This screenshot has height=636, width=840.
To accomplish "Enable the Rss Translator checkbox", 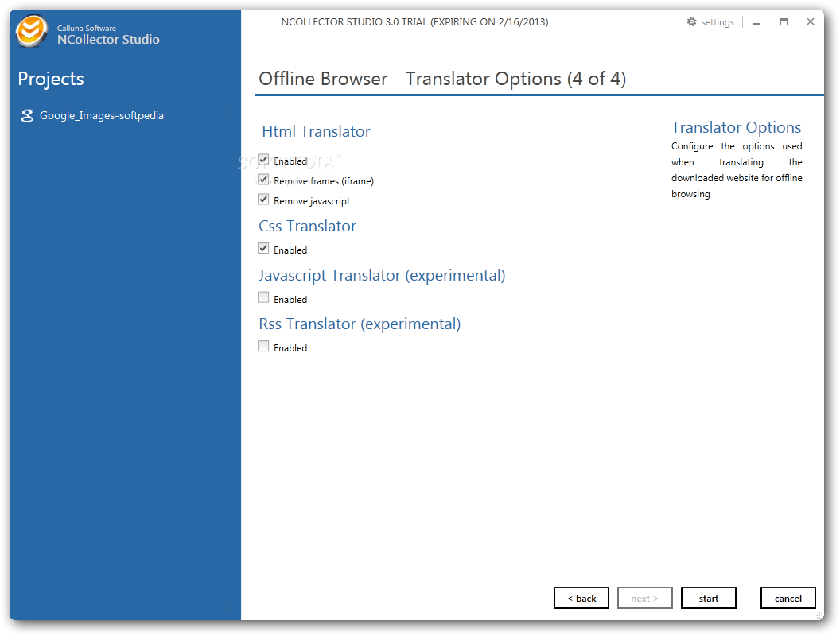I will coord(263,347).
